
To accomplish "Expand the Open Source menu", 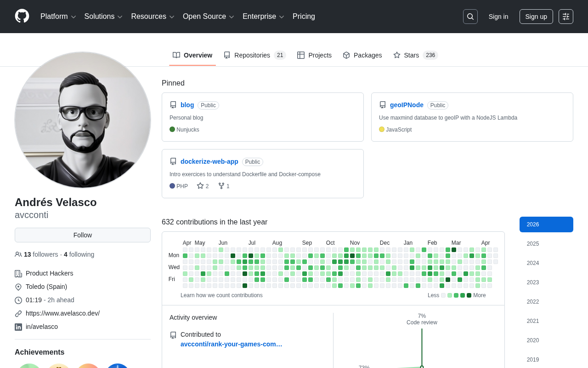I will pos(209,17).
